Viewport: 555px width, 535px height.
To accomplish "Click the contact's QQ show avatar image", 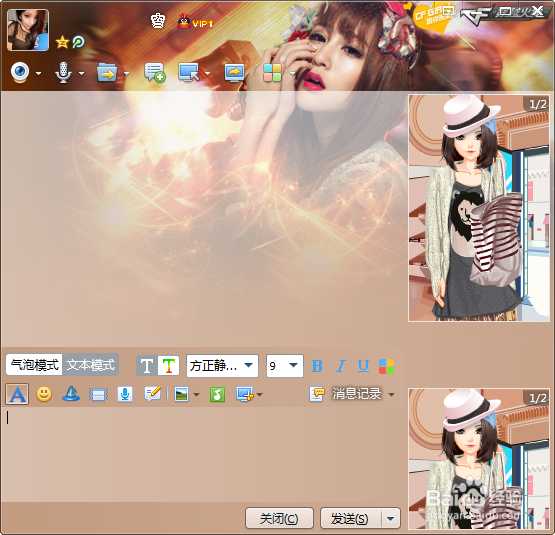I will click(479, 208).
